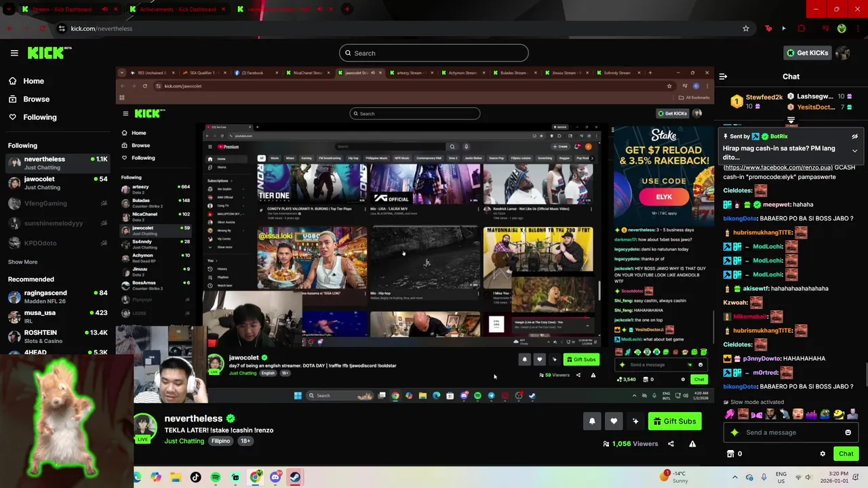Click the sparkle subscribe icon for nevertheless
This screenshot has width=868, height=488.
click(x=635, y=421)
